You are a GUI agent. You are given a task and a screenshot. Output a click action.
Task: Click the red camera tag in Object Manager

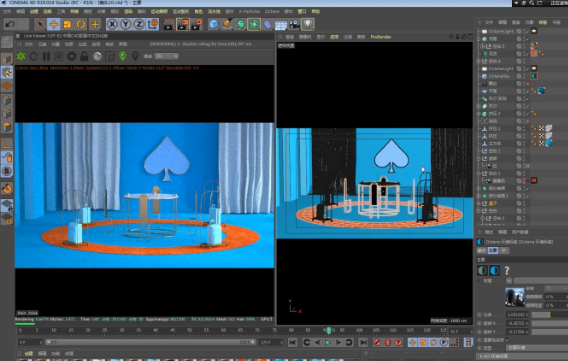pos(534,180)
